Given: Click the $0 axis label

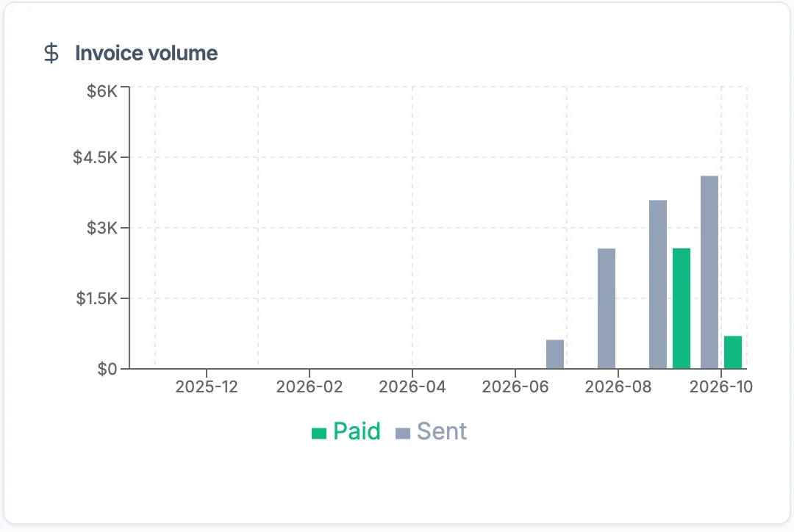Looking at the screenshot, I should pyautogui.click(x=107, y=369).
